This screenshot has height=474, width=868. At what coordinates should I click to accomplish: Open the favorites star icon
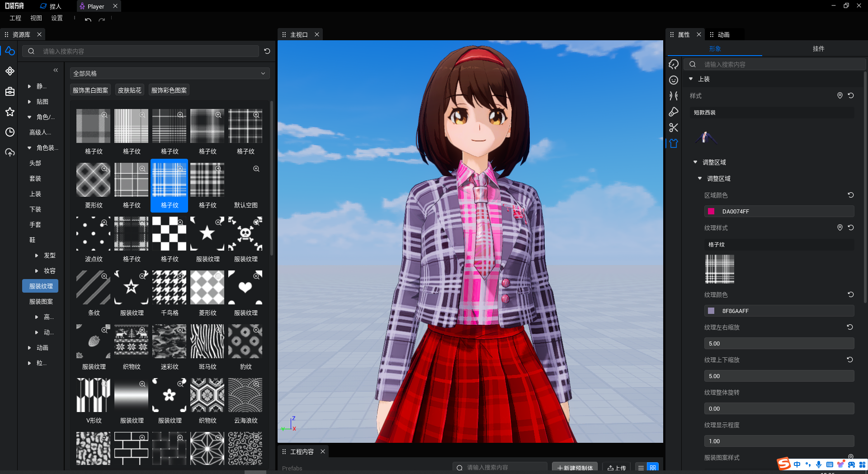pos(10,112)
